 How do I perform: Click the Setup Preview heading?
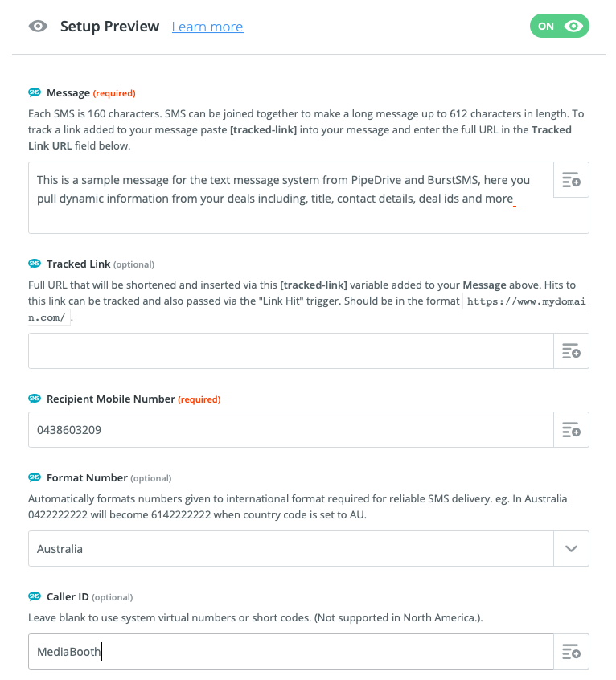point(109,27)
